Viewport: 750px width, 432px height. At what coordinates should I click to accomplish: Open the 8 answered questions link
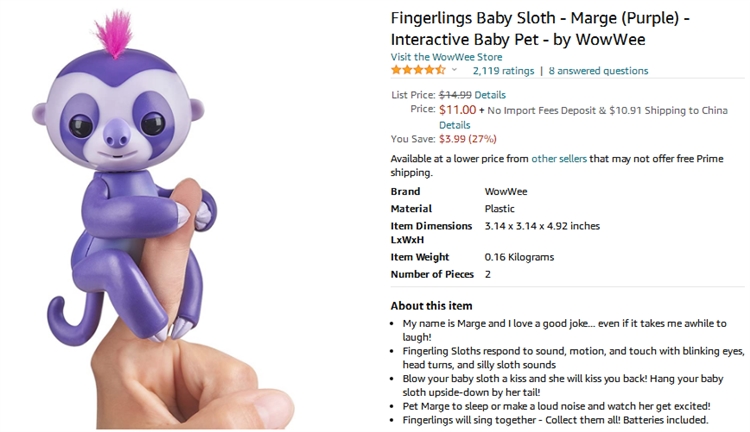[598, 71]
